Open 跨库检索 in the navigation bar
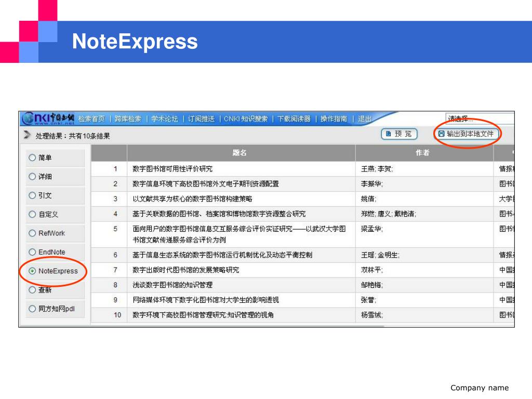Viewport: 532px width, 399px height. [128, 119]
